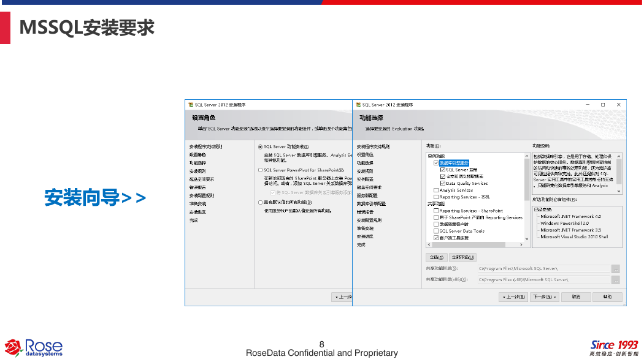The width and height of the screenshot is (644, 362).
Task: Click 全部不选 to deselect all features
Action: 462,257
